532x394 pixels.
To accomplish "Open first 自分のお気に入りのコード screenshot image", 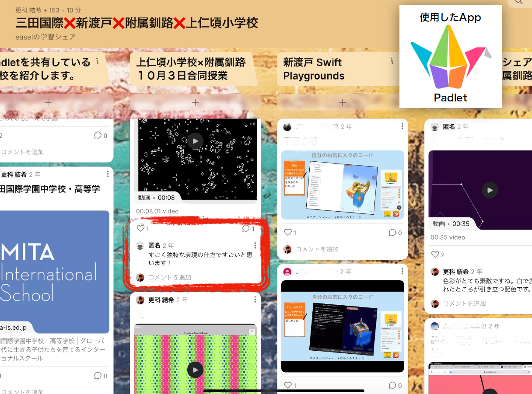I will pos(342,185).
